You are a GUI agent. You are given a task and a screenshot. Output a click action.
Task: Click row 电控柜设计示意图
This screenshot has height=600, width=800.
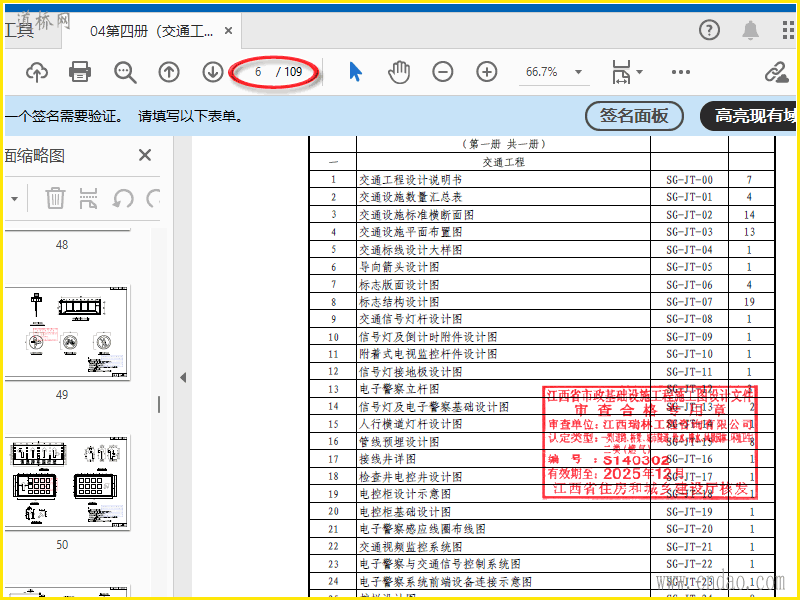[x=541, y=494]
